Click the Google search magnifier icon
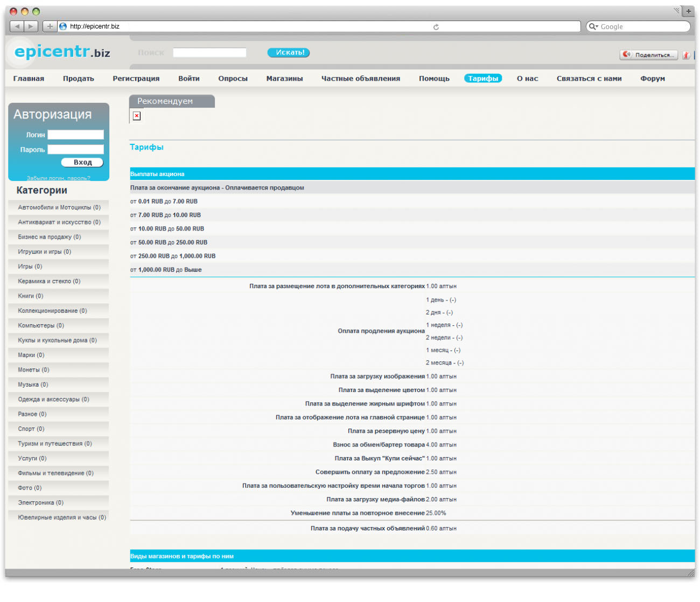Screen dimensions: 700x602 593,26
